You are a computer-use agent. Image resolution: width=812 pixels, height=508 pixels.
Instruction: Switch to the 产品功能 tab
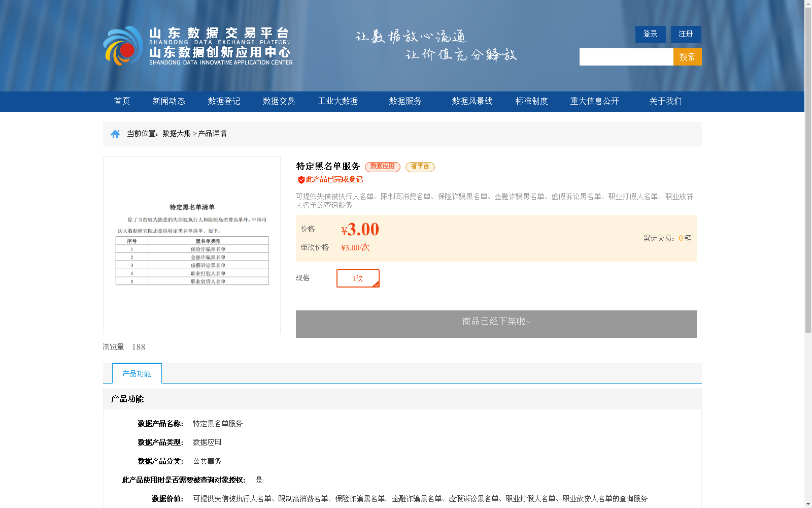pyautogui.click(x=136, y=373)
